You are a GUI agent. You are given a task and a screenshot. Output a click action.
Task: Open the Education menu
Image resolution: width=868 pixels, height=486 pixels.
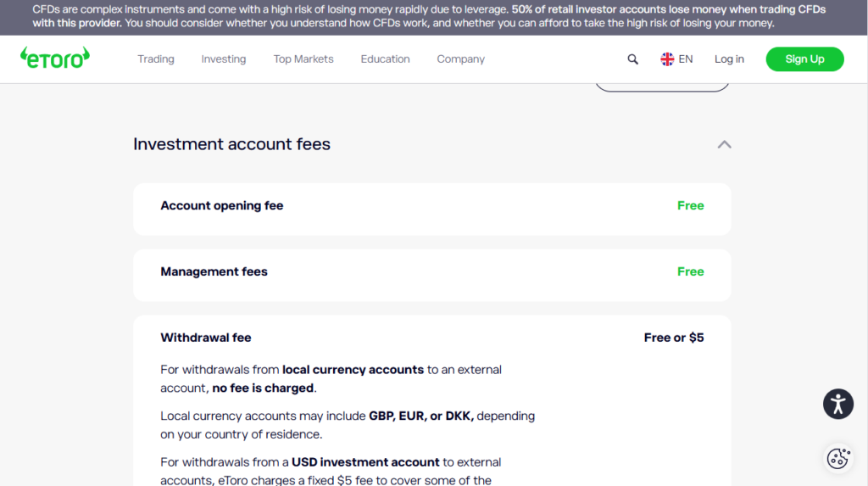coord(385,59)
